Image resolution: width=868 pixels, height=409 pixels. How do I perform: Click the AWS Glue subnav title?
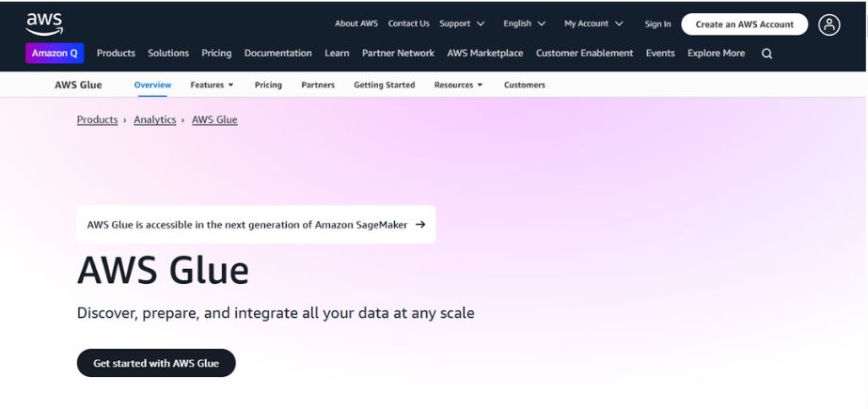(78, 85)
